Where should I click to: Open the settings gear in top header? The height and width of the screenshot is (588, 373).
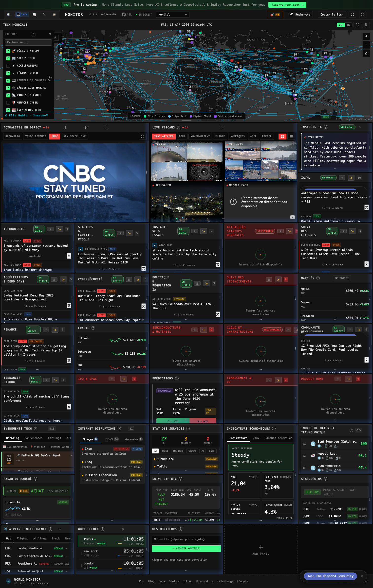point(362,15)
